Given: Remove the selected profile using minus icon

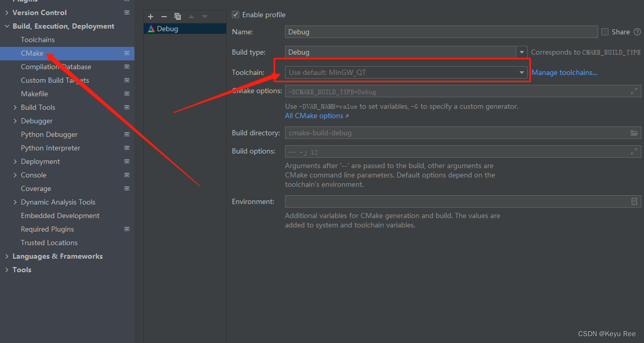Looking at the screenshot, I should point(163,16).
